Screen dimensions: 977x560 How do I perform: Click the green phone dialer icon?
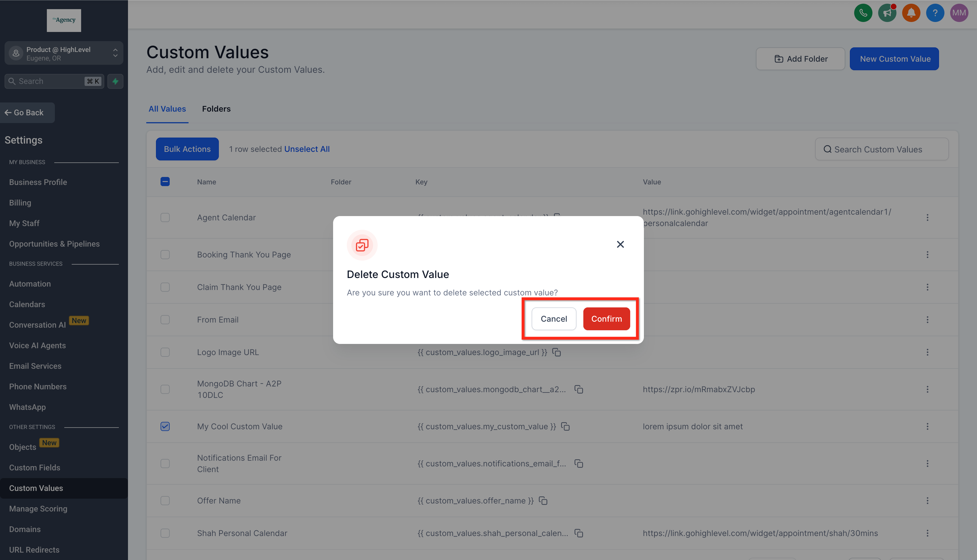(863, 13)
